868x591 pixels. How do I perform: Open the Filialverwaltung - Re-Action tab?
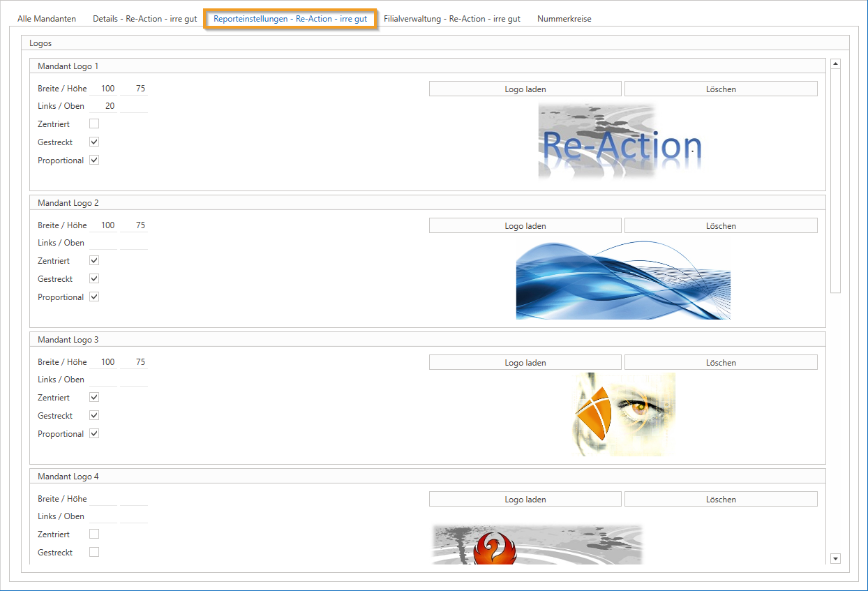point(451,19)
